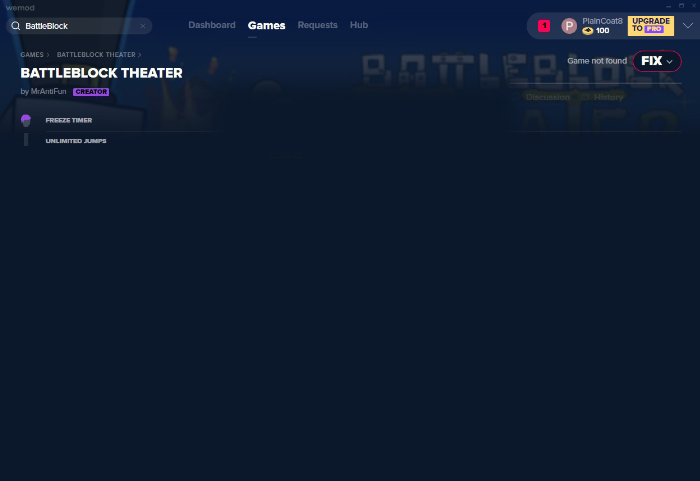Click the Fix button
Viewport: 700px width, 481px height.
[x=657, y=61]
